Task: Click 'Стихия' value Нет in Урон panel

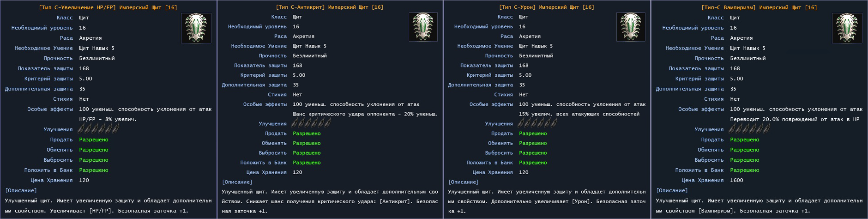Action: (524, 94)
